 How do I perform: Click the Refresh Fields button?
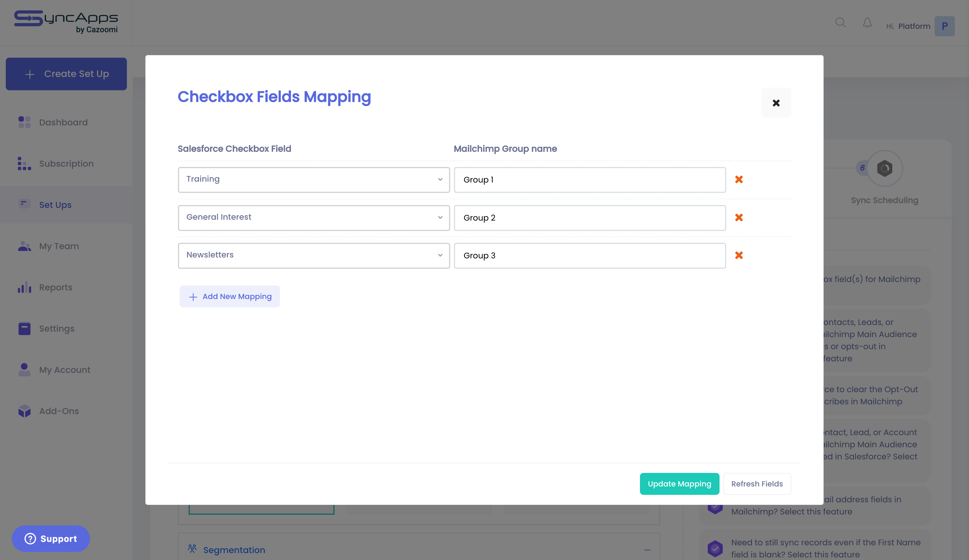[x=757, y=484]
